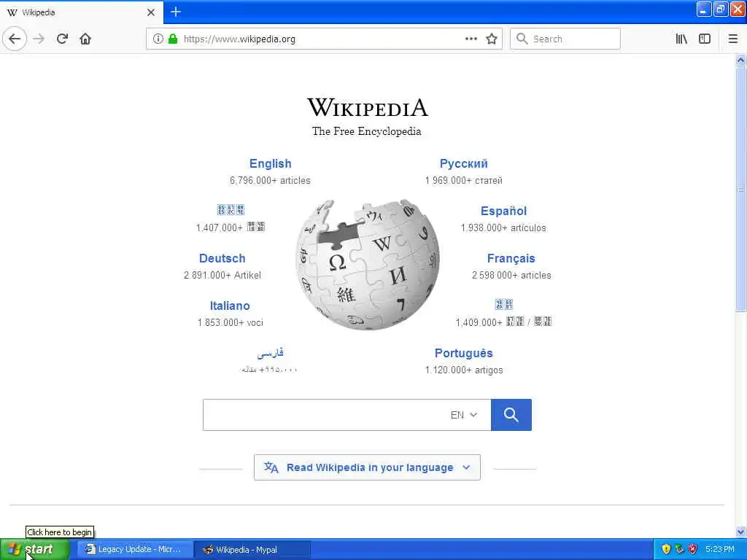Open a new tab with plus button
Screen dimensions: 747x560
coord(176,12)
